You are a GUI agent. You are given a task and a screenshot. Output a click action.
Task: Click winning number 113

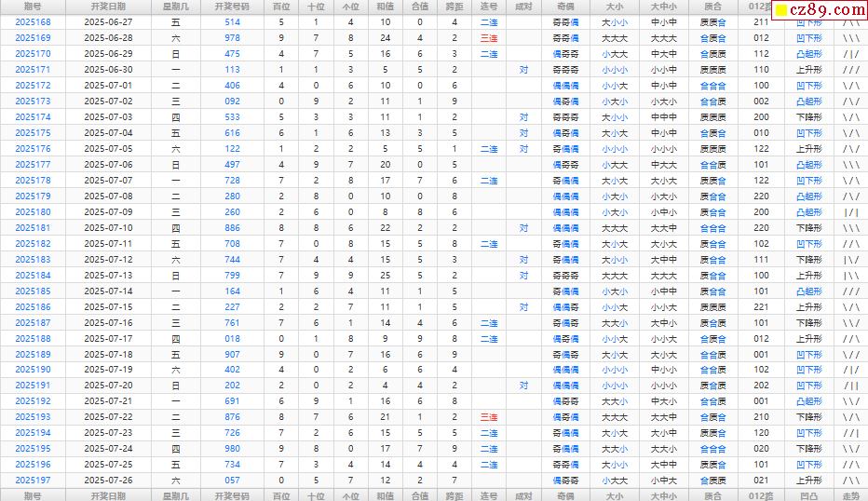[233, 70]
